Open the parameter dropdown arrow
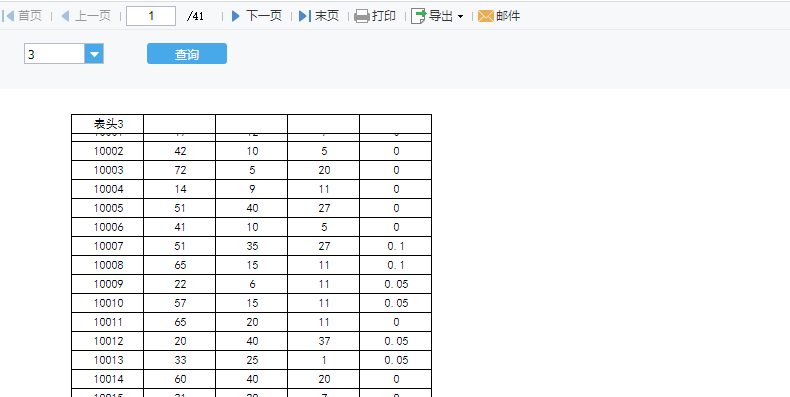Screen dimensions: 790x397 pos(94,54)
